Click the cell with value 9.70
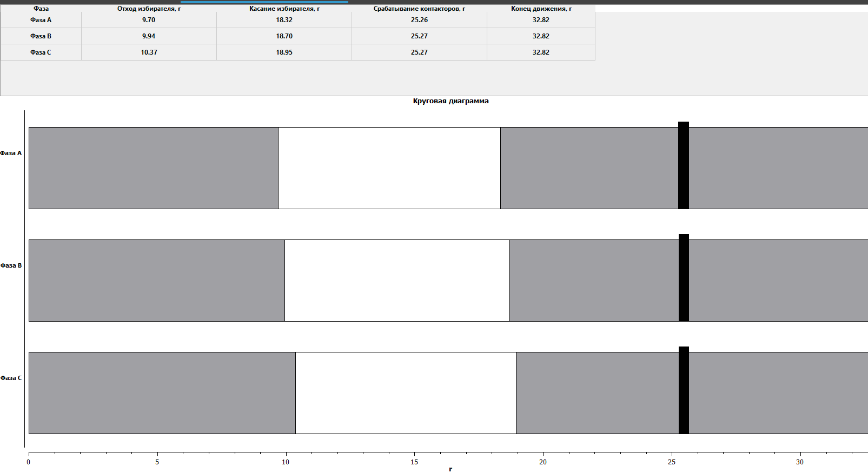Screen dimensions: 868x473 pyautogui.click(x=149, y=20)
